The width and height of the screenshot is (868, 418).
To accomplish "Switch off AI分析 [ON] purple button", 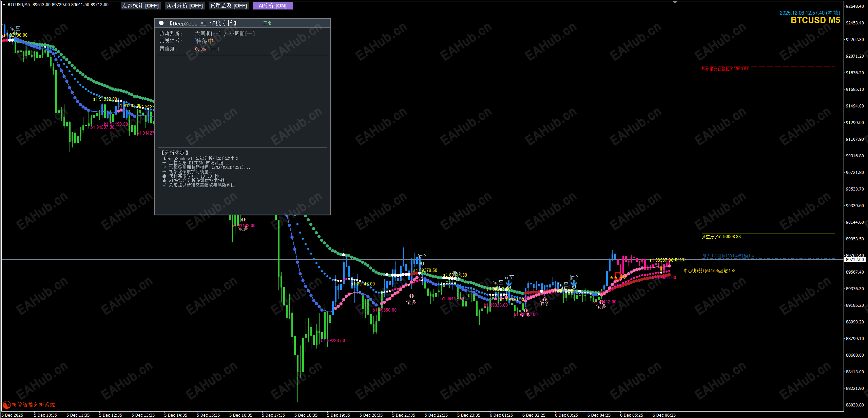I will [273, 5].
